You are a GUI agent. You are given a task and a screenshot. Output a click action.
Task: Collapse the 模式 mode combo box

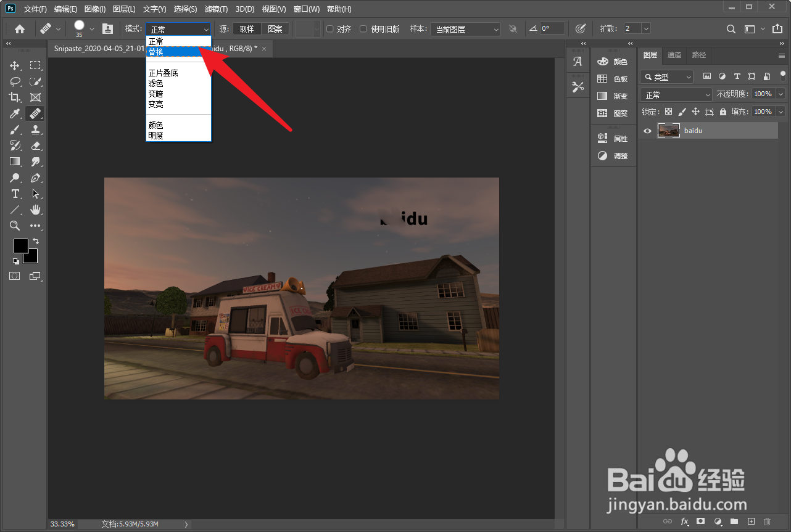pos(178,29)
